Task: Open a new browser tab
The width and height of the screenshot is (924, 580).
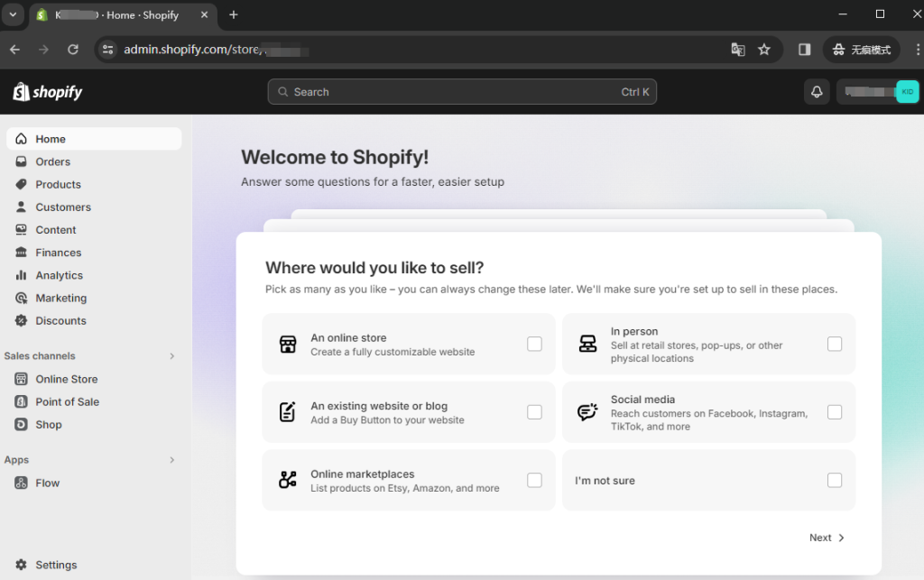Action: (x=234, y=14)
